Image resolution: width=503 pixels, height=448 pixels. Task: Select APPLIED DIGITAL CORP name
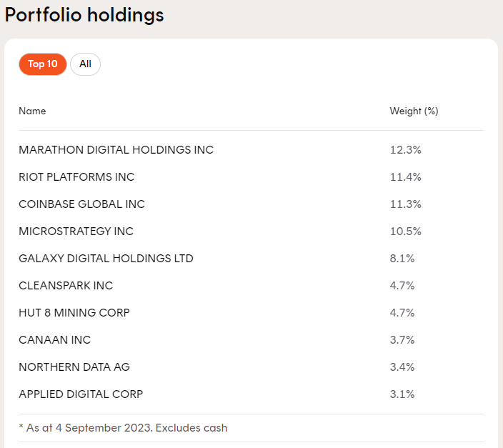(81, 394)
